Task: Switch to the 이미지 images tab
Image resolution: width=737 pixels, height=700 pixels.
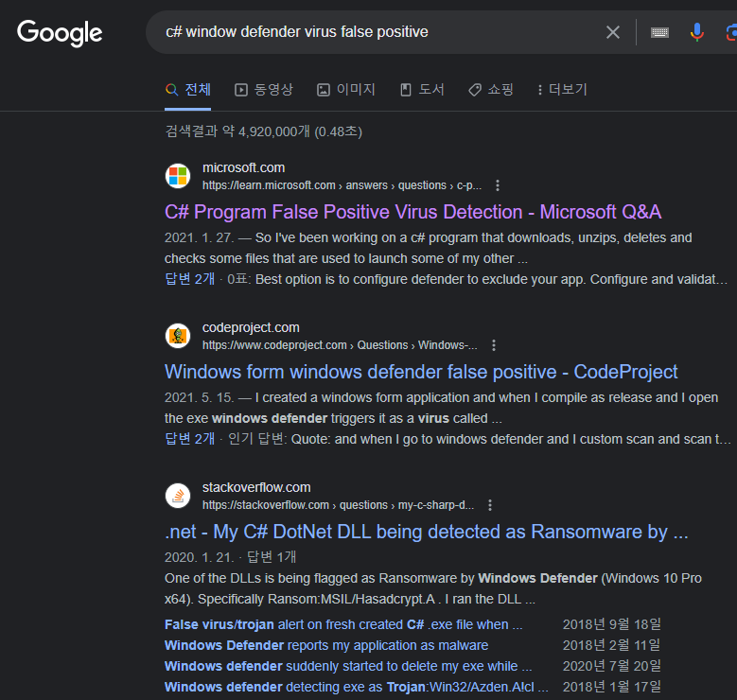Action: 346,89
